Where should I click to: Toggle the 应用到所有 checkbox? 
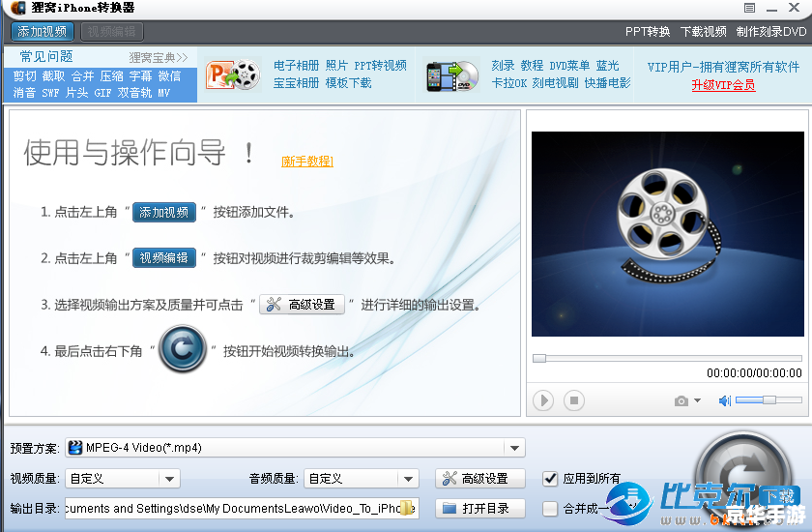550,478
